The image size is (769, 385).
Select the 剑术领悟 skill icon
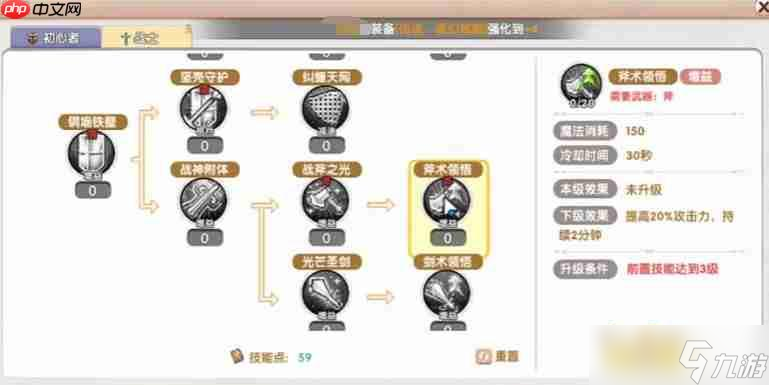pos(447,293)
